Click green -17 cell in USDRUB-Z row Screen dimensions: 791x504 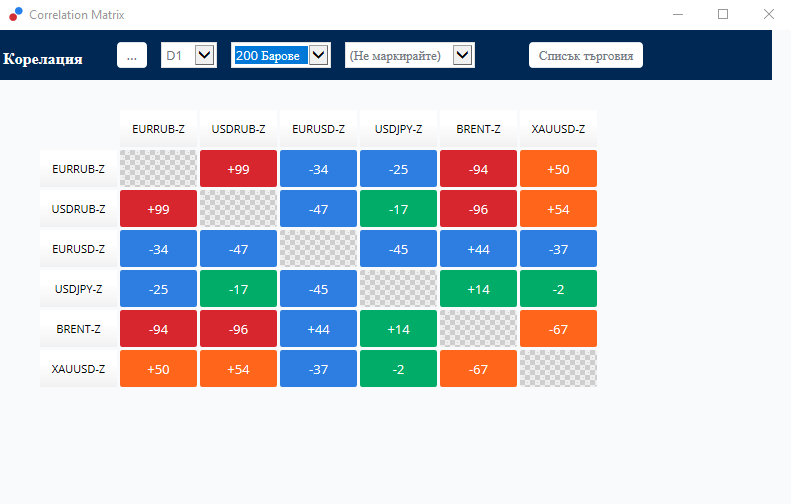click(x=399, y=208)
